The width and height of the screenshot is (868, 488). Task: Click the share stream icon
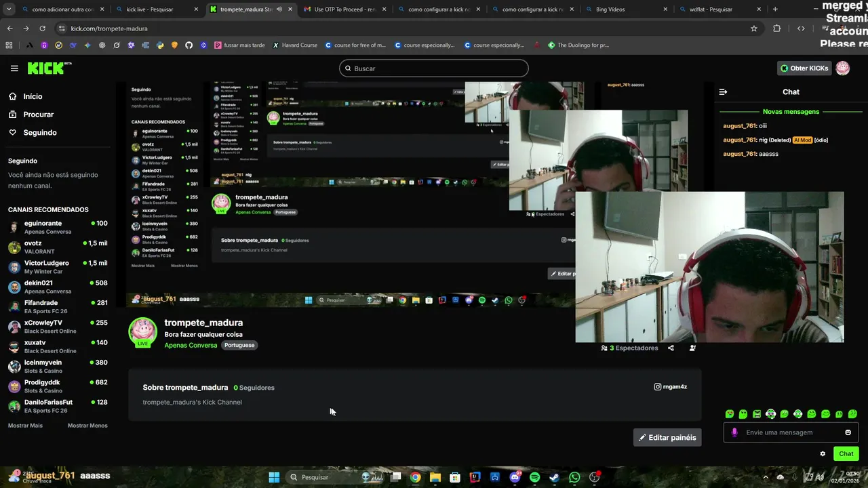(671, 348)
